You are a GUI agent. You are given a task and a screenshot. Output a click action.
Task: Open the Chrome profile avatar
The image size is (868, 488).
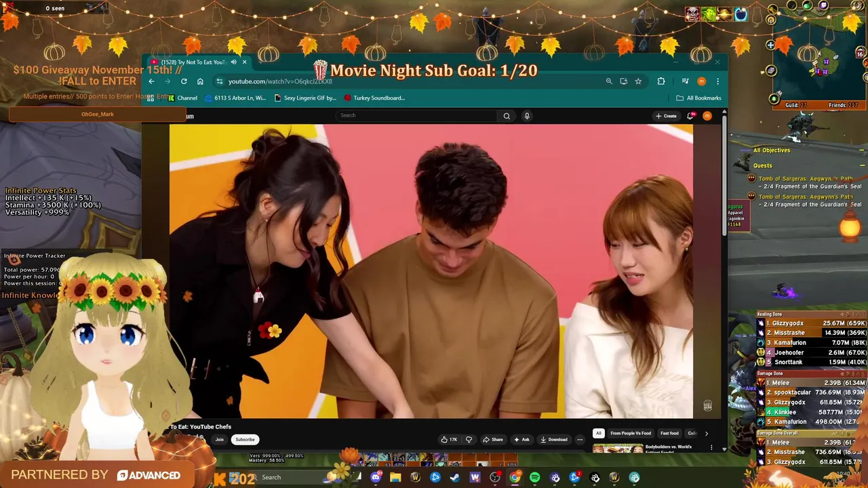(701, 81)
